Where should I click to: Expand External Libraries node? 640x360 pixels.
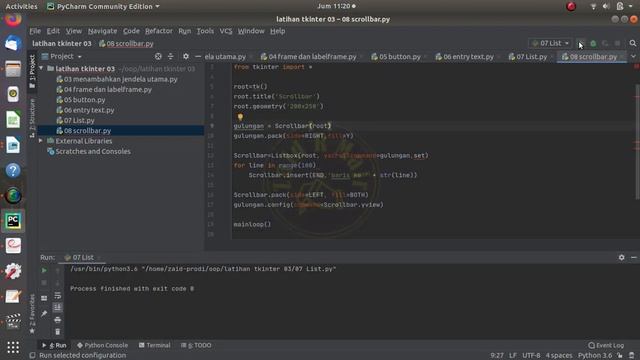[41, 141]
